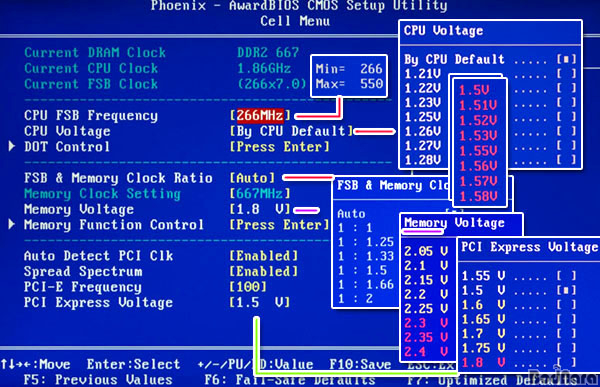The height and width of the screenshot is (387, 600).
Task: Choose ratio 1 : 1.66 in the FSB list
Action: (x=366, y=284)
